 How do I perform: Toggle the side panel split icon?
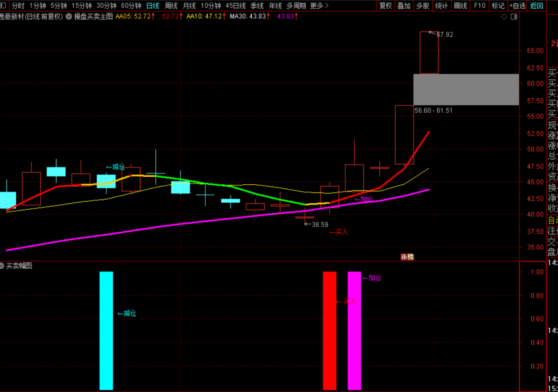point(514,17)
